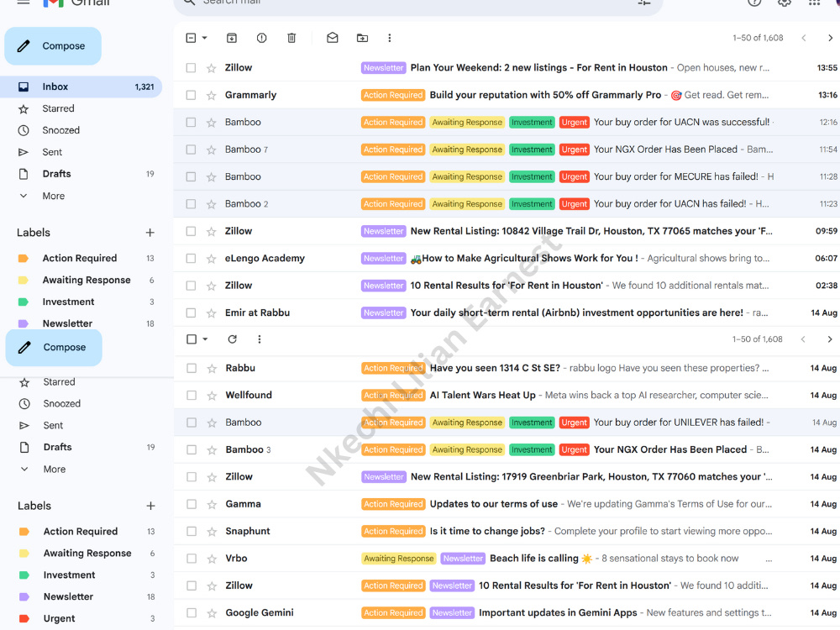Select the Grammarly email checkbox
This screenshot has height=630, width=840.
[191, 95]
